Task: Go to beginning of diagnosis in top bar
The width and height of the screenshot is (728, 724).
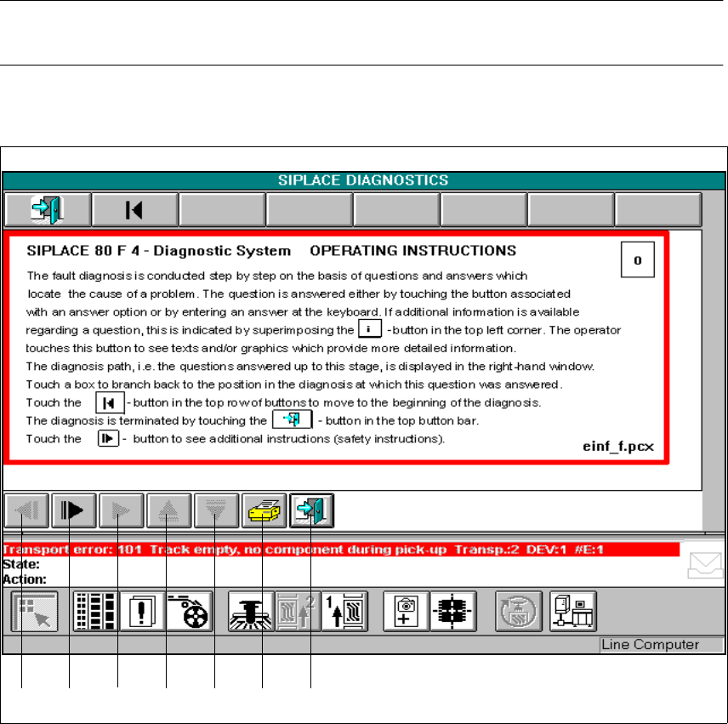Action: pos(134,210)
